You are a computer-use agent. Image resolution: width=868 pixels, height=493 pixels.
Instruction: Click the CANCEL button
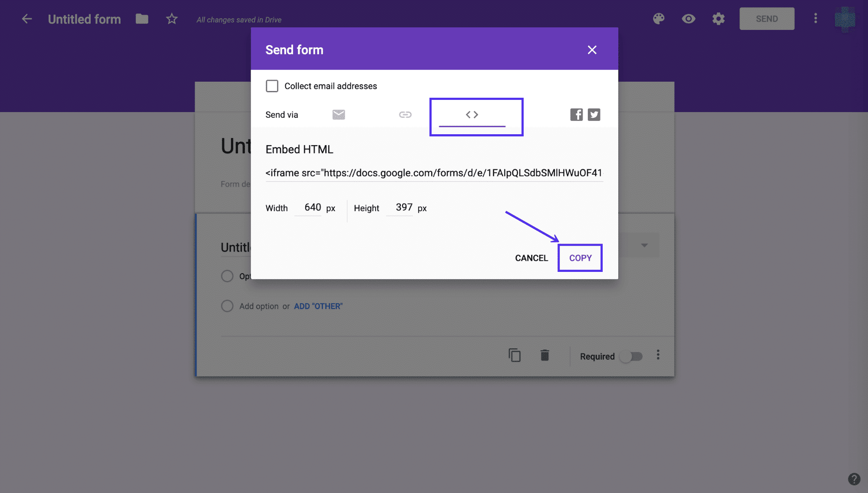point(531,258)
